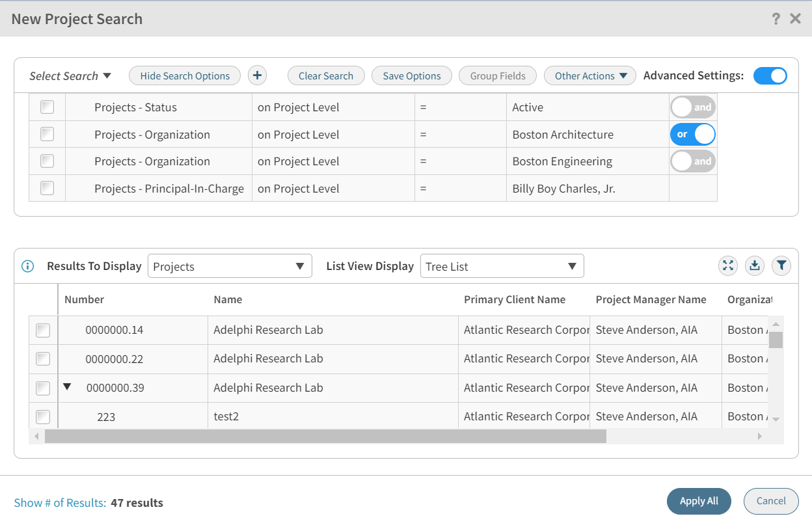The width and height of the screenshot is (812, 527).
Task: Turn off the Advanced Settings switch
Action: (x=770, y=75)
